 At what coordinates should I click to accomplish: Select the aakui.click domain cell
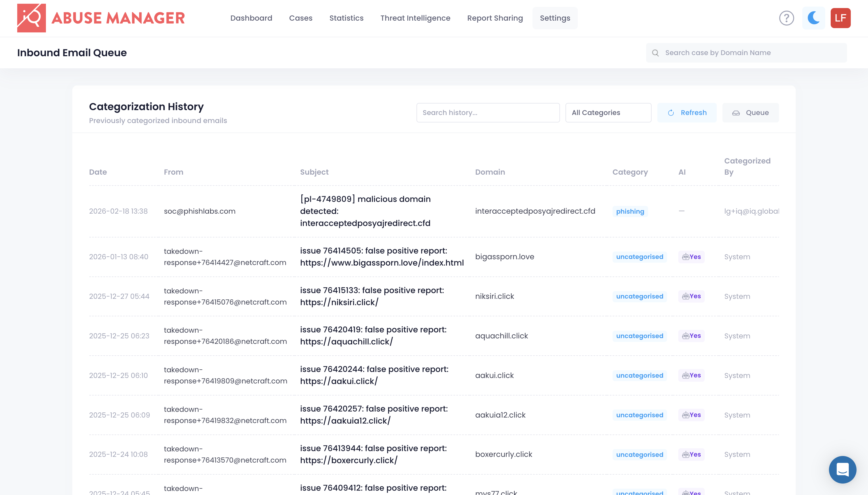pos(494,375)
